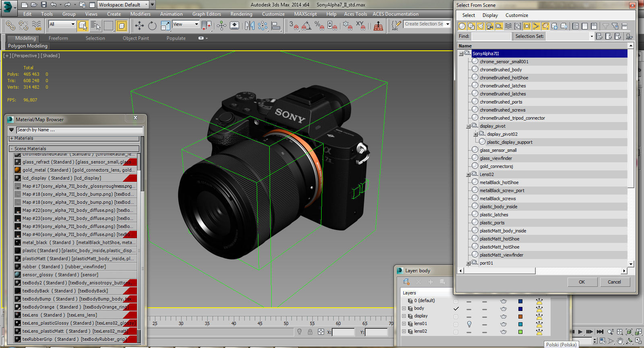Toggle the Percent Snap button
Image resolution: width=644 pixels, height=348 pixels.
[319, 26]
